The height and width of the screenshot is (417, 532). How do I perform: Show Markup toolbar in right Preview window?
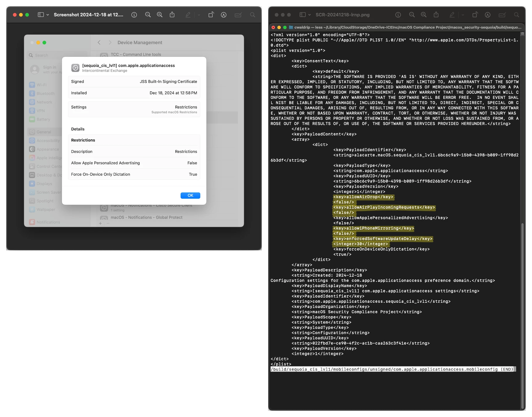pos(488,15)
